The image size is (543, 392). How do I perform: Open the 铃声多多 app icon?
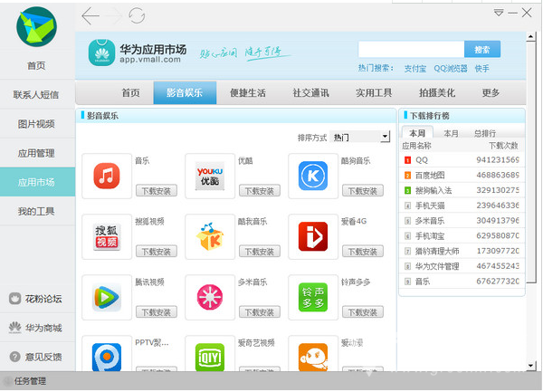313,297
